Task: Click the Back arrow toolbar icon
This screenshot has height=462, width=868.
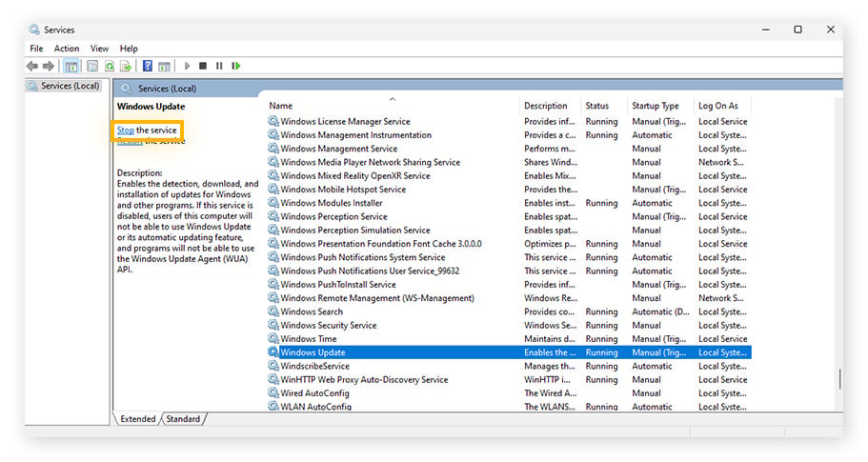Action: coord(32,66)
